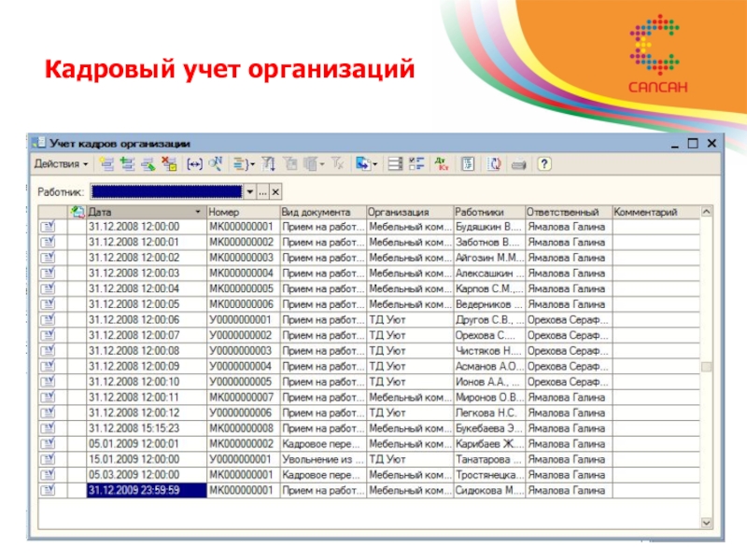The image size is (747, 560).
Task: Click the sort arrow in the Дата column header
Action: pyautogui.click(x=197, y=213)
